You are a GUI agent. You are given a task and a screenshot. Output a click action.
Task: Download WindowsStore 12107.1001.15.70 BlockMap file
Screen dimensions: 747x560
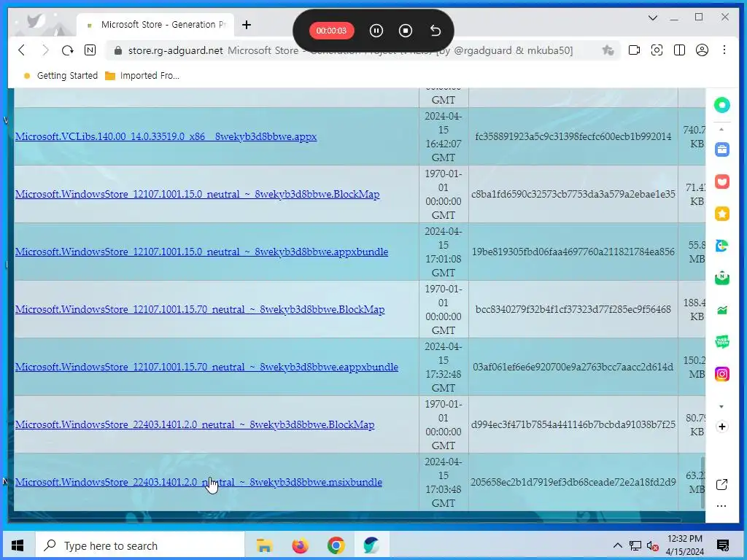click(200, 309)
